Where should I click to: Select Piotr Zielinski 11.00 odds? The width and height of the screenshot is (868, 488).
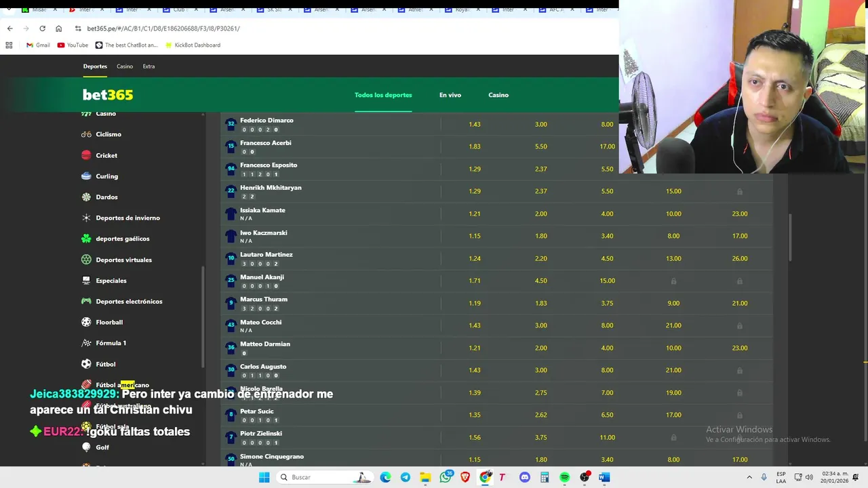[607, 437]
